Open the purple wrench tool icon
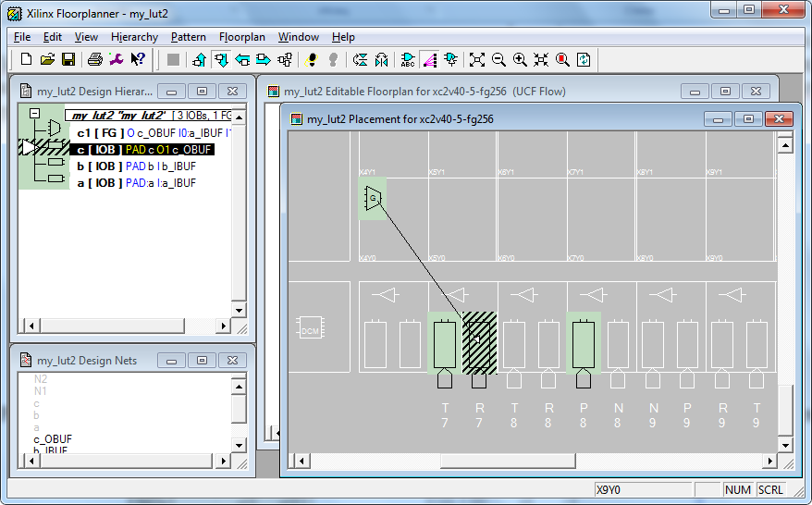812x505 pixels. tap(116, 59)
